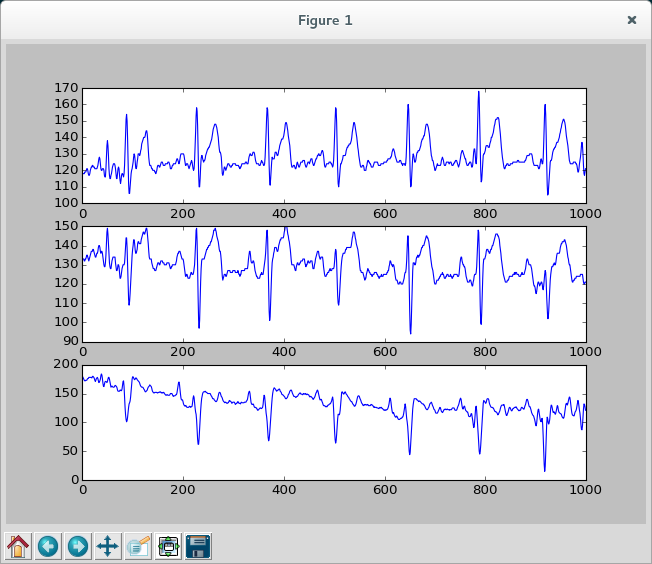This screenshot has height=564, width=652.
Task: Save the figure with the floppy disk icon
Action: [x=198, y=546]
